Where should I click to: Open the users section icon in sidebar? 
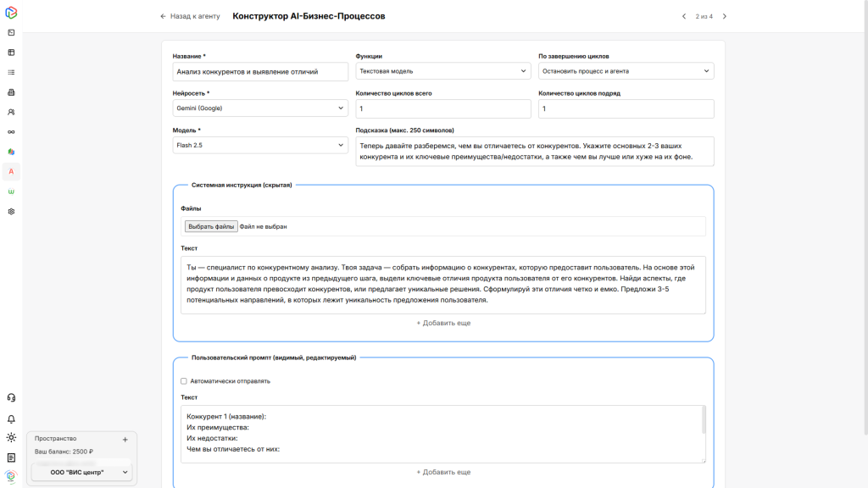click(11, 112)
